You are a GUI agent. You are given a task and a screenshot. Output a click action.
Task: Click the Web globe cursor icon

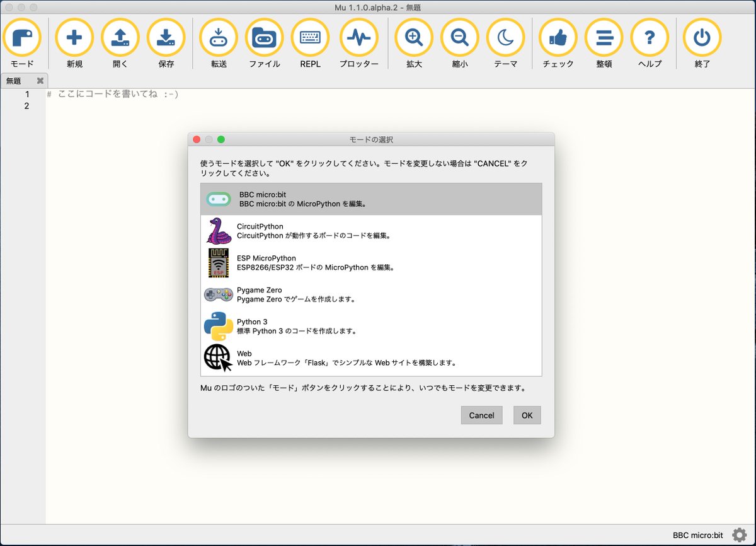pos(219,357)
